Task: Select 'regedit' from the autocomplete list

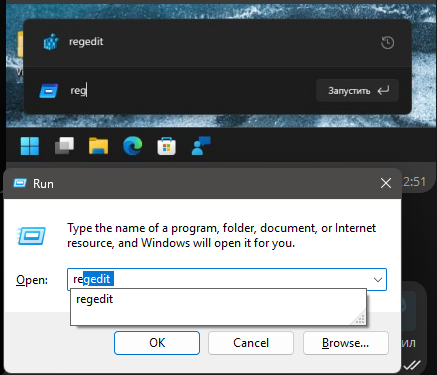Action: [218, 299]
